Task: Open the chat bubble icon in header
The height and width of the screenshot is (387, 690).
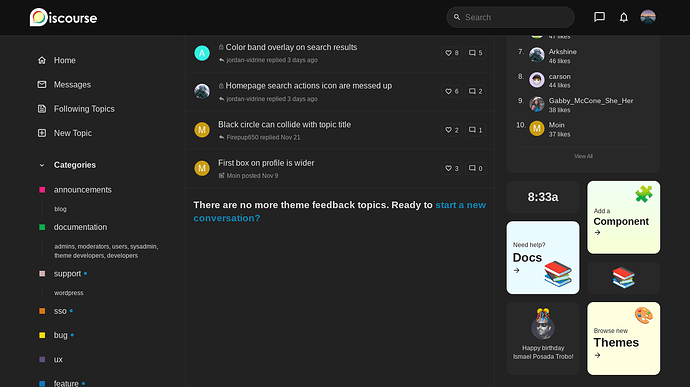Action: point(599,17)
